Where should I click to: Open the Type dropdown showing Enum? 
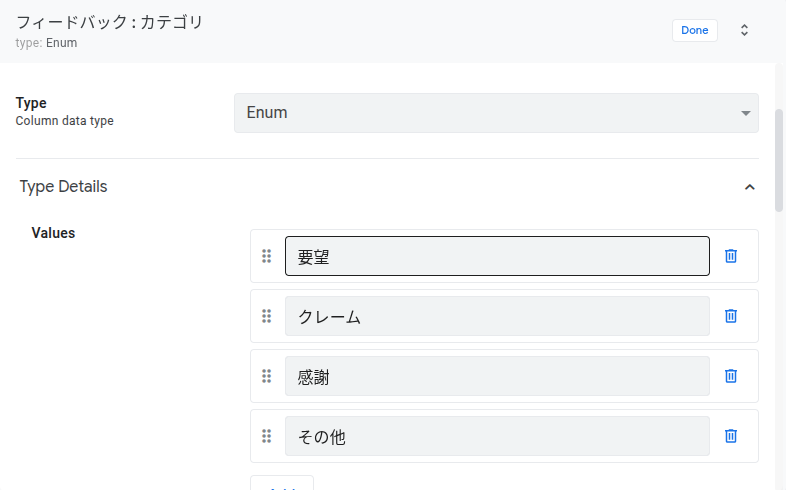[496, 113]
